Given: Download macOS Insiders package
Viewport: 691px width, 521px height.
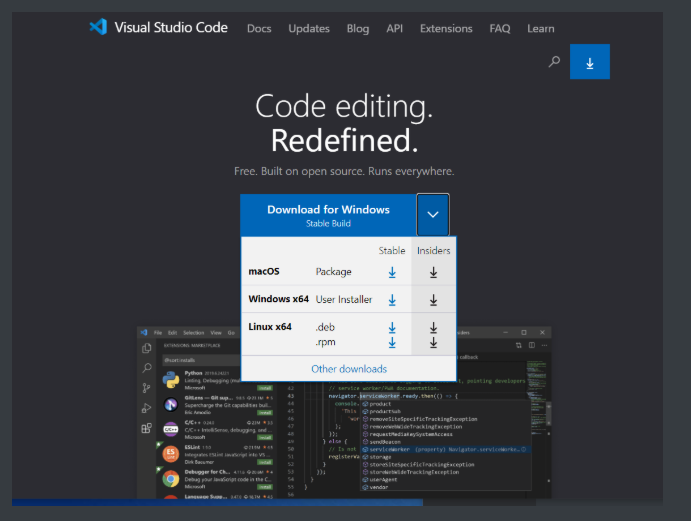Looking at the screenshot, I should (x=433, y=272).
